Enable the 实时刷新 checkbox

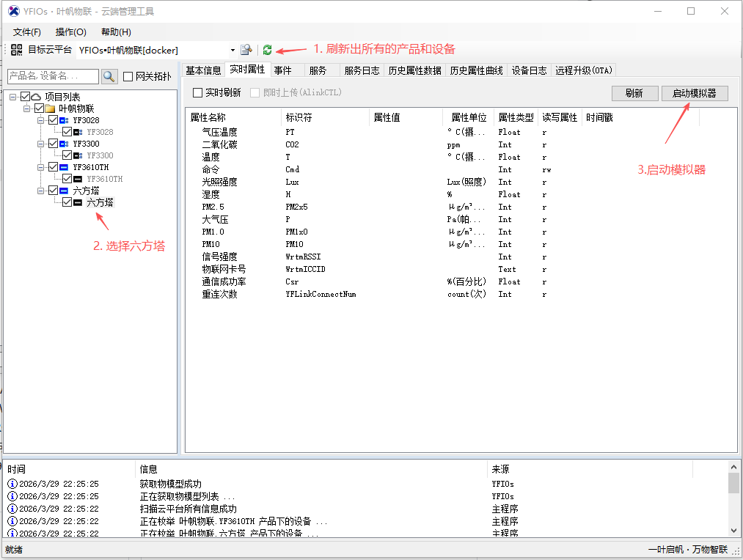(197, 93)
